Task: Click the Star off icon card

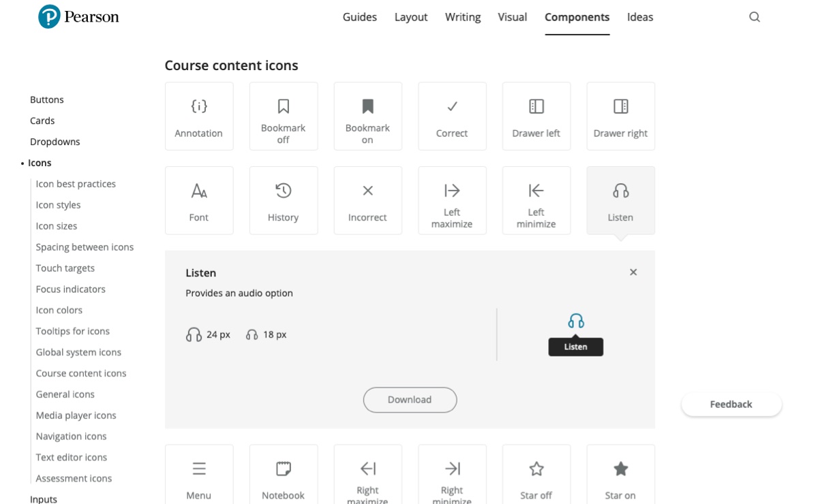Action: coord(536,475)
